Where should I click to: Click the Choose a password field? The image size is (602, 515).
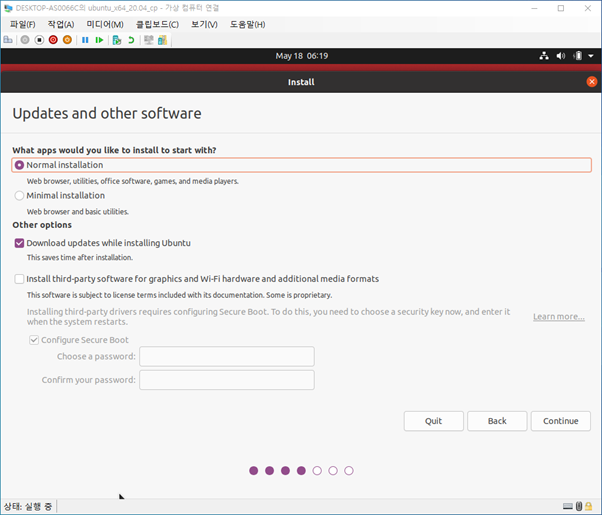(x=227, y=356)
